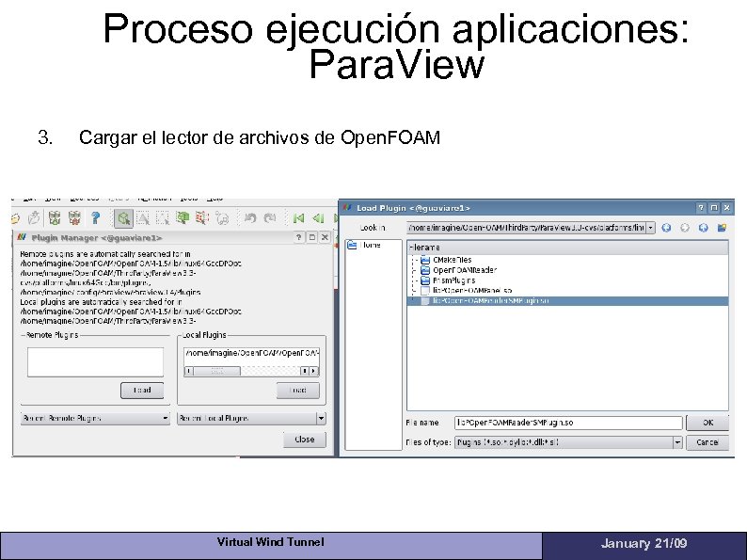Open Recent Local Plugins dropdown
Screen dimensions: 747x560
pyautogui.click(x=251, y=419)
